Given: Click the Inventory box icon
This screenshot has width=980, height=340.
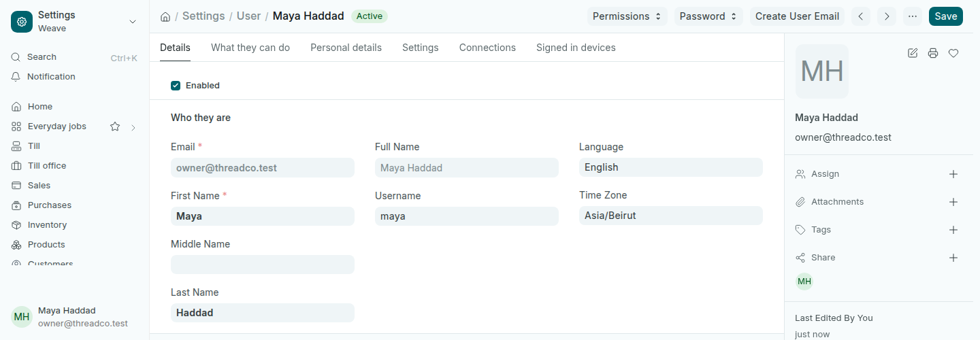Looking at the screenshot, I should tap(16, 225).
